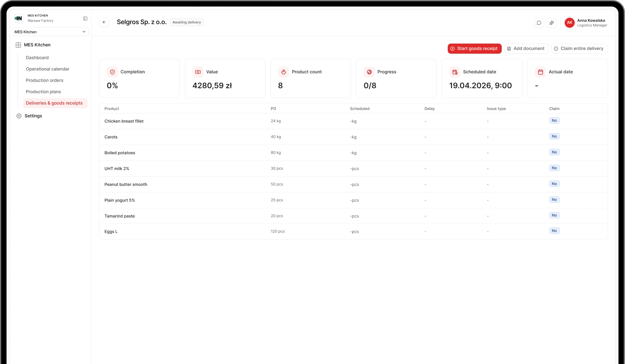Go to Production orders
Image resolution: width=625 pixels, height=364 pixels.
pos(45,80)
